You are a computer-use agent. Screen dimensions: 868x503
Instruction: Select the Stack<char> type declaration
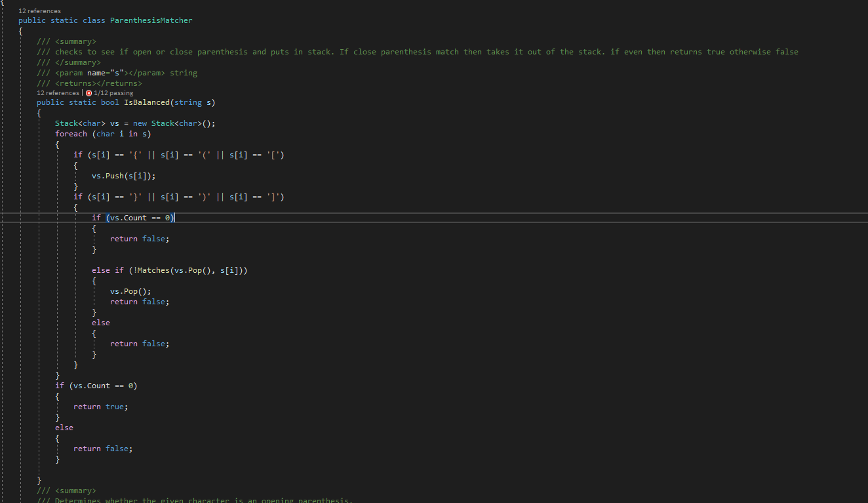(77, 123)
